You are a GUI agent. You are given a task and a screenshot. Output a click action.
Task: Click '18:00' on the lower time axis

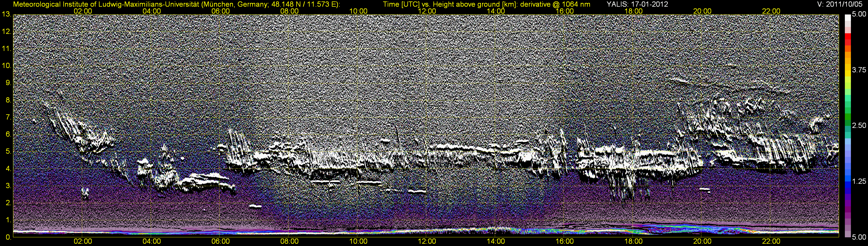pos(633,242)
